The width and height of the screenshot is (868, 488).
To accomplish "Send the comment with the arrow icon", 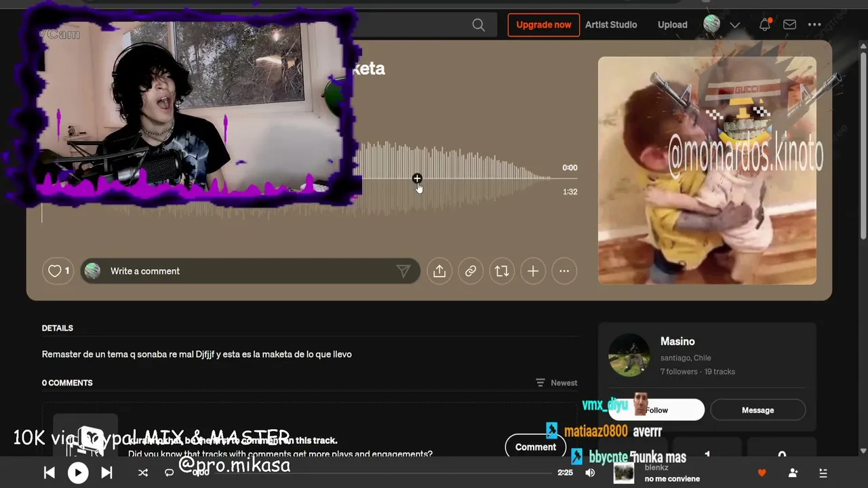I will coord(403,271).
